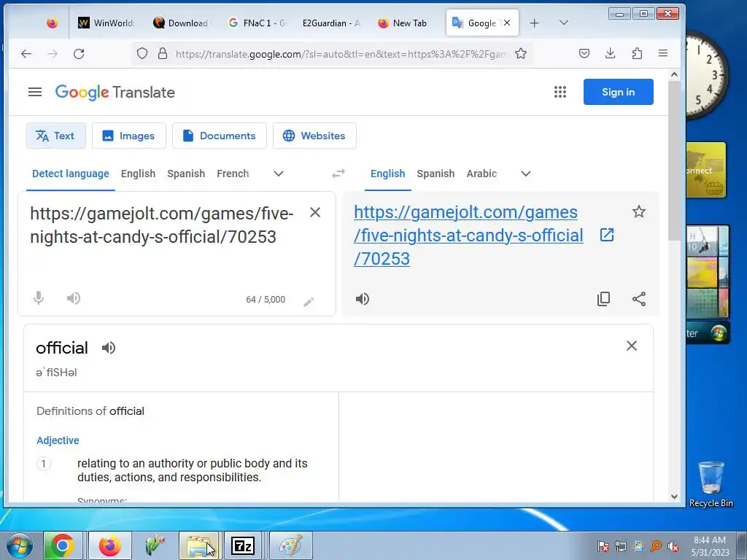Click the taskbar clock showing 8:44 AM

point(710,545)
